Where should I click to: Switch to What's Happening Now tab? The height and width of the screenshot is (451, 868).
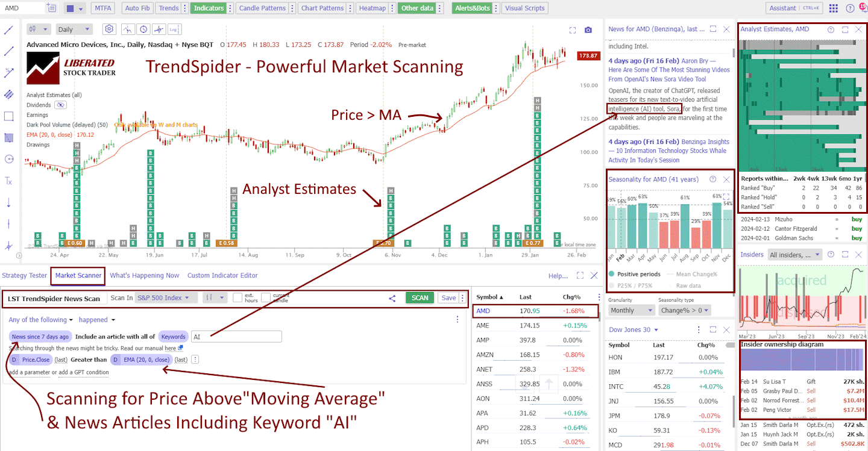point(145,275)
